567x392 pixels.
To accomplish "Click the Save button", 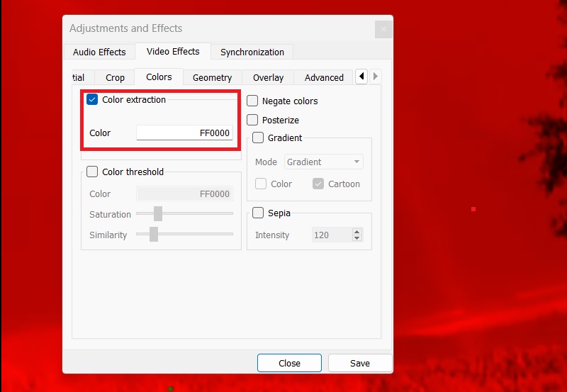I will [360, 363].
